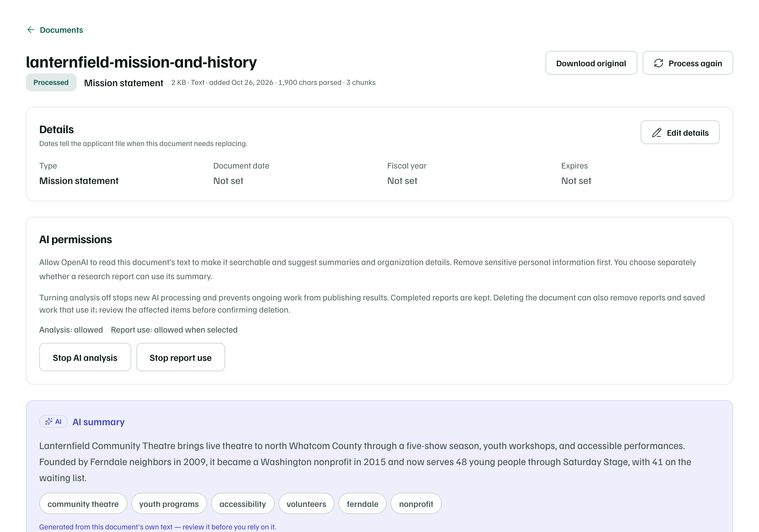Select the volunteers tag
Screen dimensions: 759x532
click(x=306, y=503)
